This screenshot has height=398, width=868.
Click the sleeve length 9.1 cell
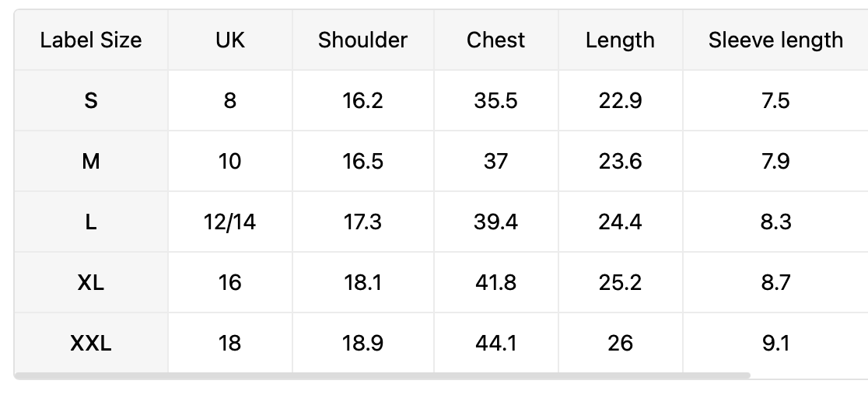point(775,344)
